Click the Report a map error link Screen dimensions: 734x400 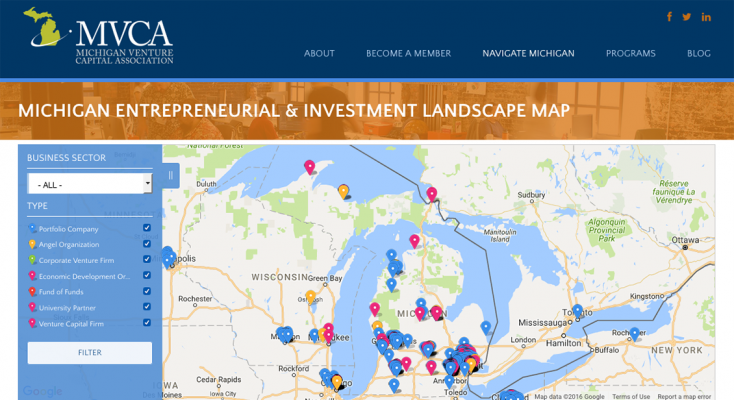coord(684,396)
